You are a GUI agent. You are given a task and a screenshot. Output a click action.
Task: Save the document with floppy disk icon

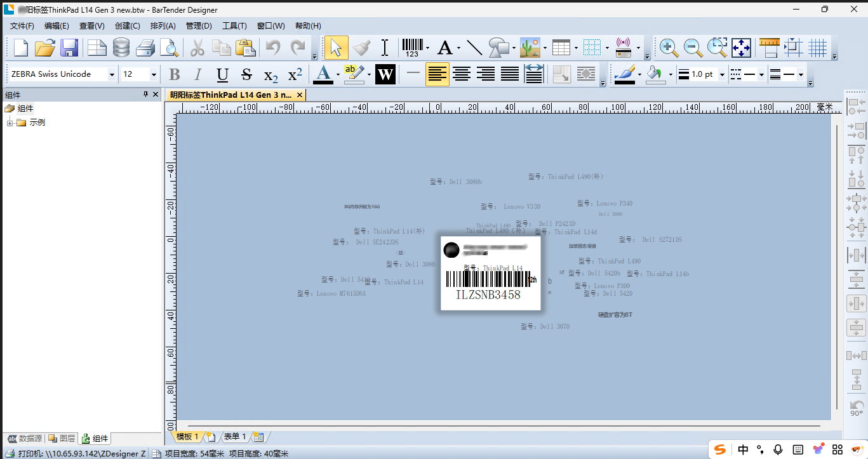(x=69, y=48)
